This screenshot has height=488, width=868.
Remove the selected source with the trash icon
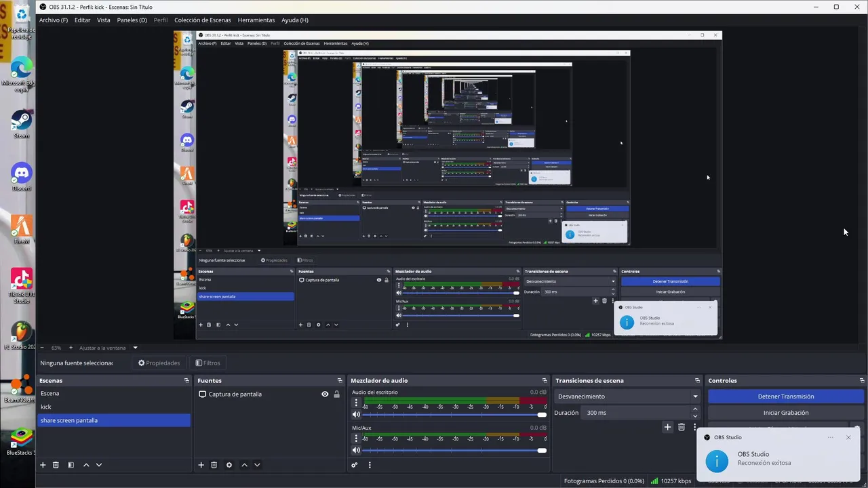click(x=214, y=465)
